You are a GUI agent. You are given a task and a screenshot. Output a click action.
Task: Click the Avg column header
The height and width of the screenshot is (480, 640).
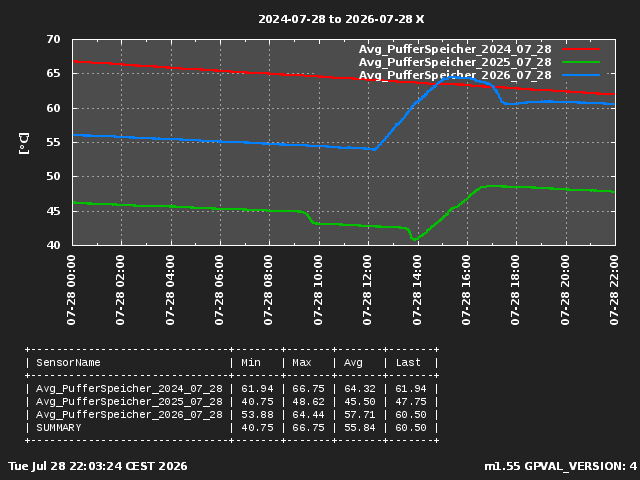pyautogui.click(x=353, y=363)
